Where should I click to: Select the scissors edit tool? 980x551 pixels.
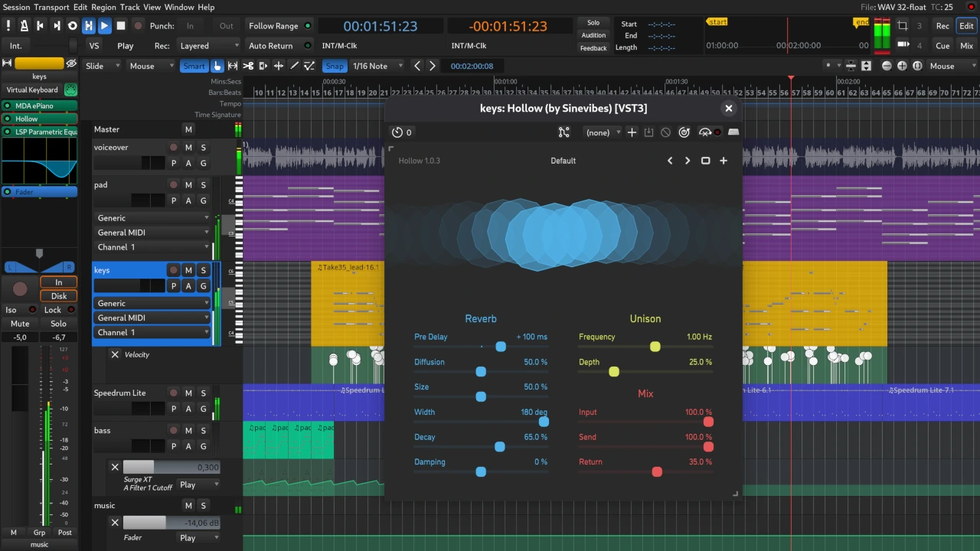247,66
